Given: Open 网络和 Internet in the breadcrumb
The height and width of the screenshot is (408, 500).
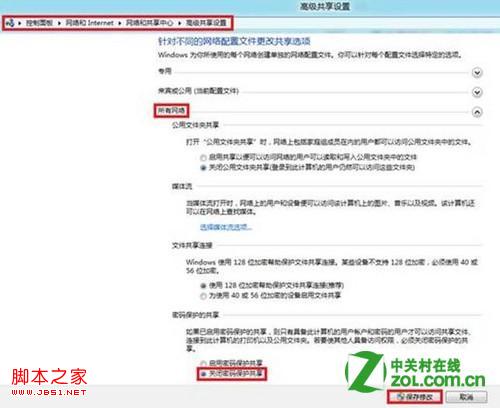Looking at the screenshot, I should tap(89, 23).
